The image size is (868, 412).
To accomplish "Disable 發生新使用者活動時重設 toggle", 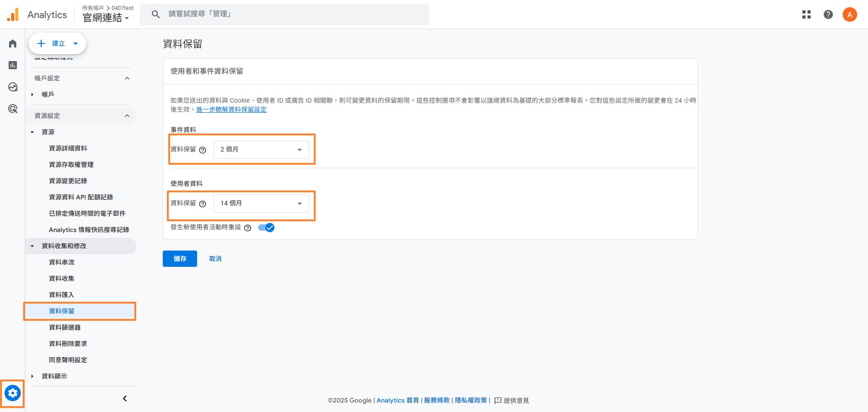I will coord(266,227).
